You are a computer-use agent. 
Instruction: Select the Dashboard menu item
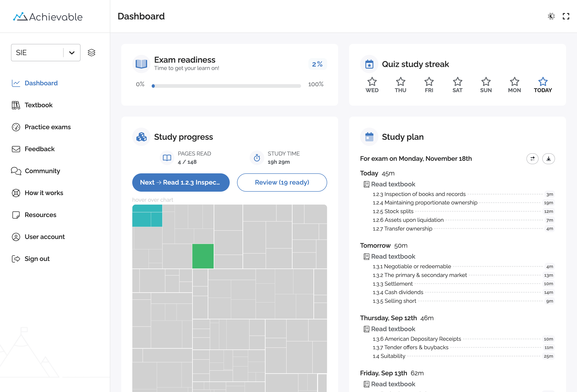[41, 83]
